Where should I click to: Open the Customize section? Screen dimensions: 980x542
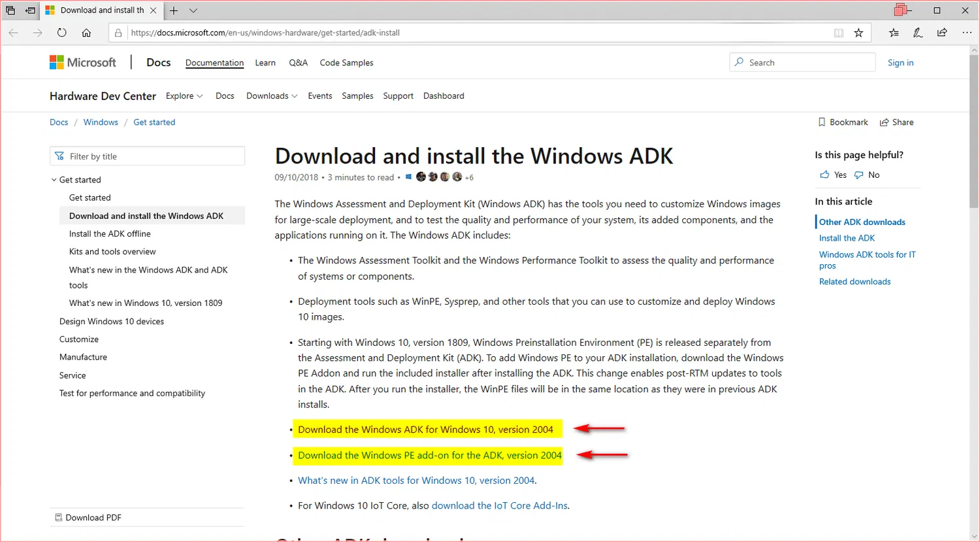[x=79, y=339]
